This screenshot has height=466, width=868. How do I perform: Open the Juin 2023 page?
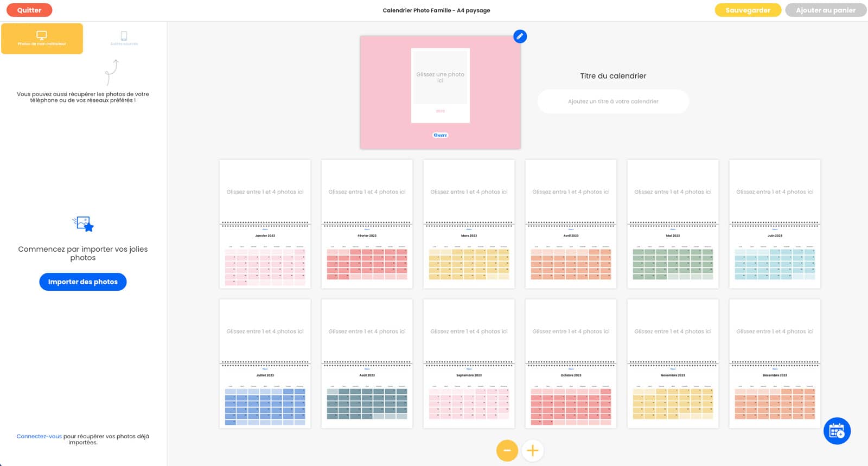click(775, 224)
